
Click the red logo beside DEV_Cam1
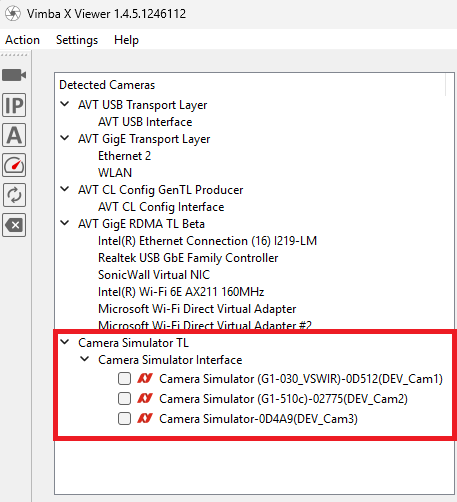(x=145, y=378)
